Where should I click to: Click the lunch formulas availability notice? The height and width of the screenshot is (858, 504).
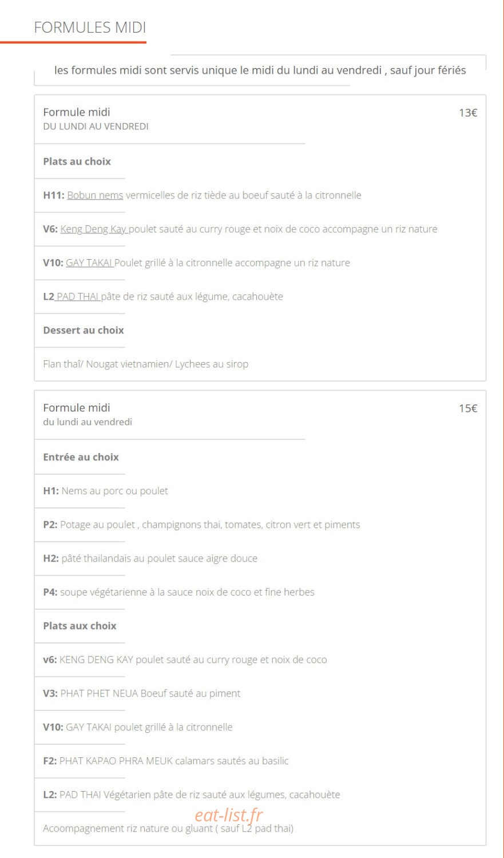point(260,70)
